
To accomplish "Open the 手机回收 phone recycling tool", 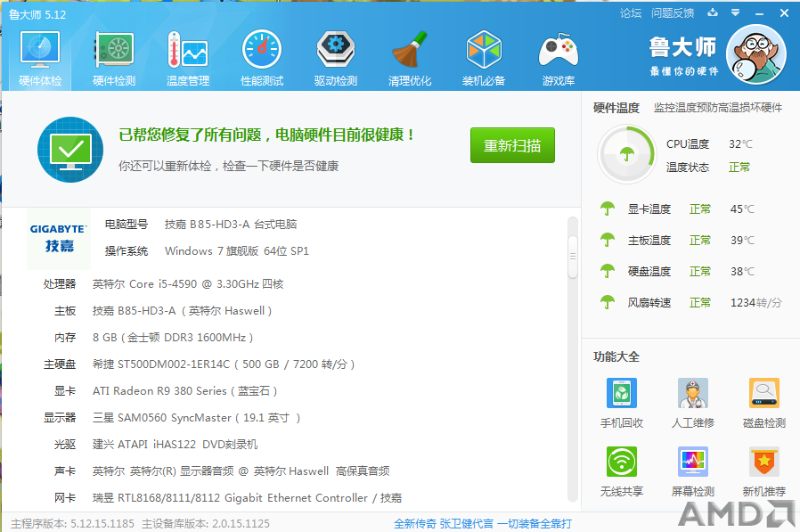I will click(622, 403).
